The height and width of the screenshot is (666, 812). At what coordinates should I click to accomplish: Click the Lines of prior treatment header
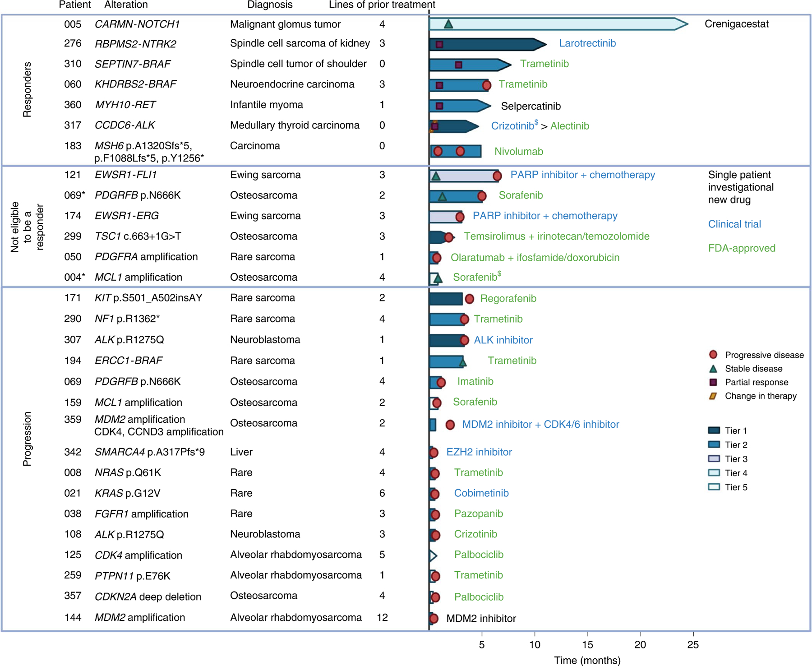[382, 5]
